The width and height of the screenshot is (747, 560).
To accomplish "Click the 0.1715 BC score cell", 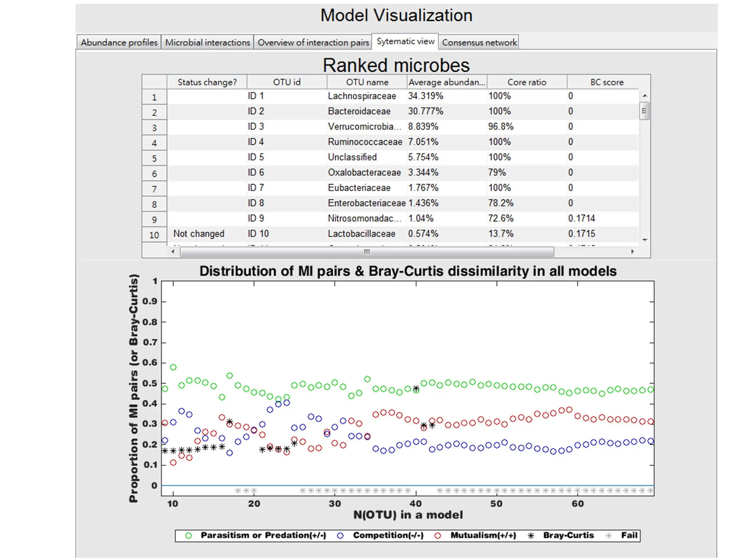I will click(x=603, y=234).
